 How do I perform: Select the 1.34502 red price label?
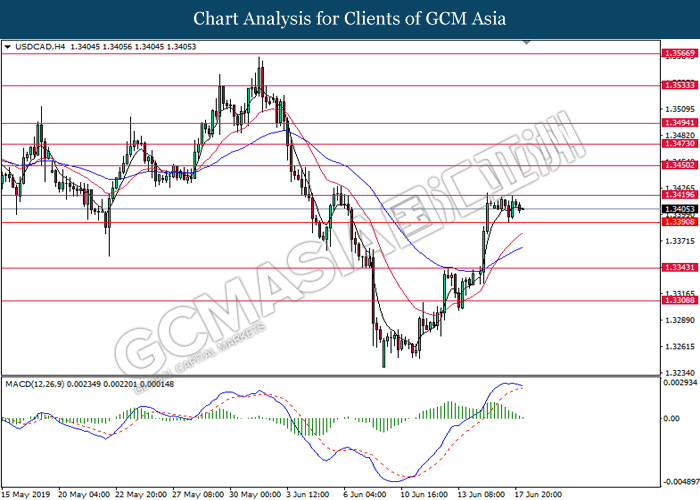[679, 165]
